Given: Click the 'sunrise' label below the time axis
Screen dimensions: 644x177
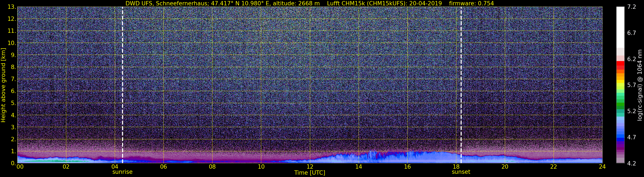Looking at the screenshot, I should 122,172.
